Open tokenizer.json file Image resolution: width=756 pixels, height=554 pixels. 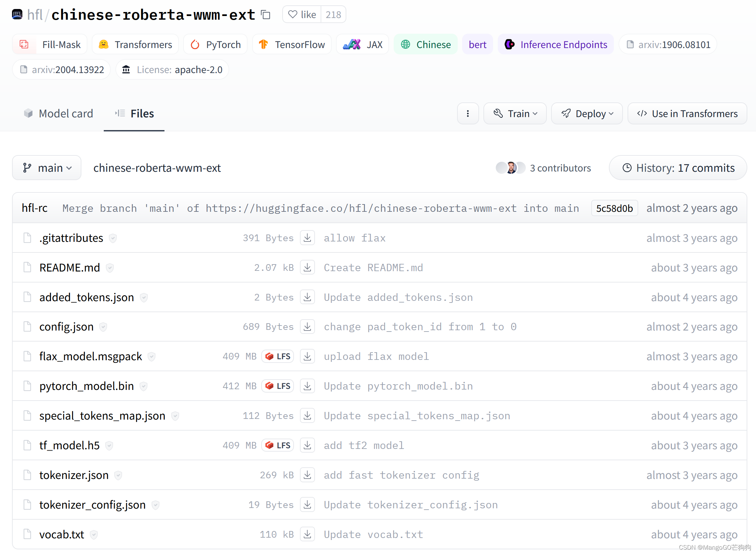tap(74, 475)
